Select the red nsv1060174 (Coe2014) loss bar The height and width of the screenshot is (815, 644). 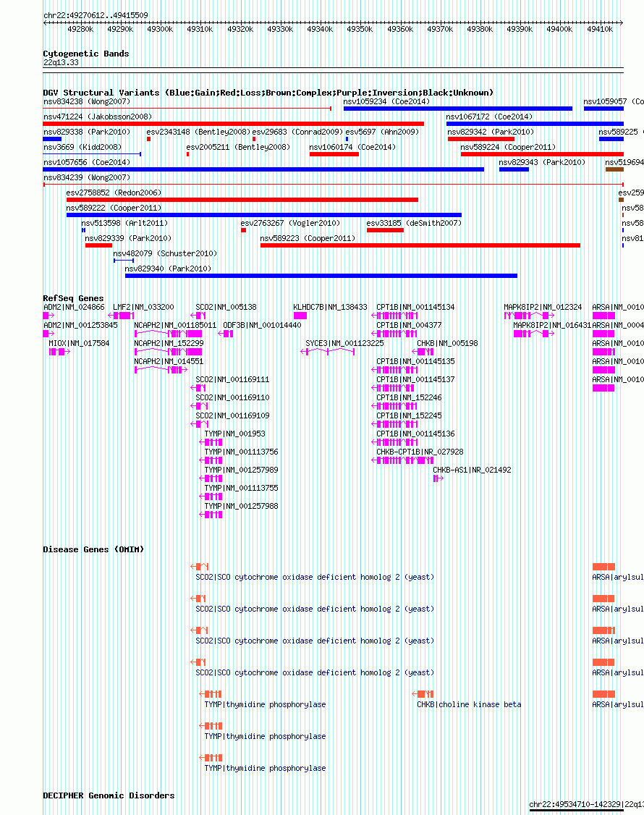pos(334,154)
